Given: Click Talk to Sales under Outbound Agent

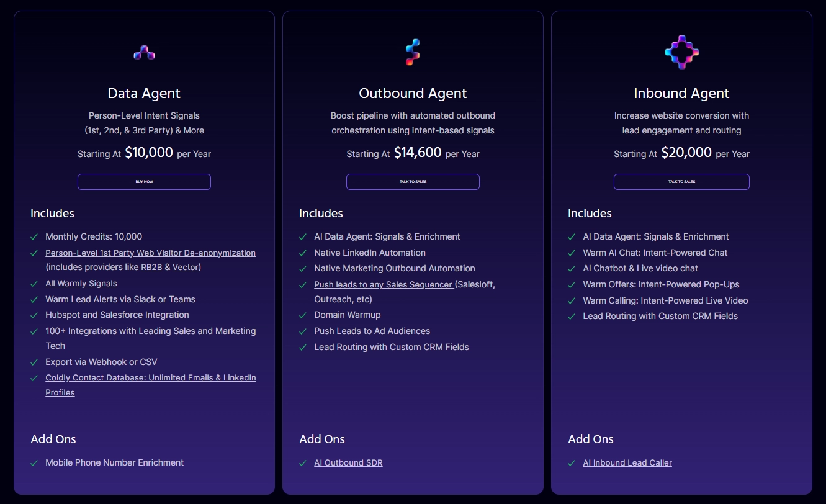Looking at the screenshot, I should pyautogui.click(x=413, y=182).
